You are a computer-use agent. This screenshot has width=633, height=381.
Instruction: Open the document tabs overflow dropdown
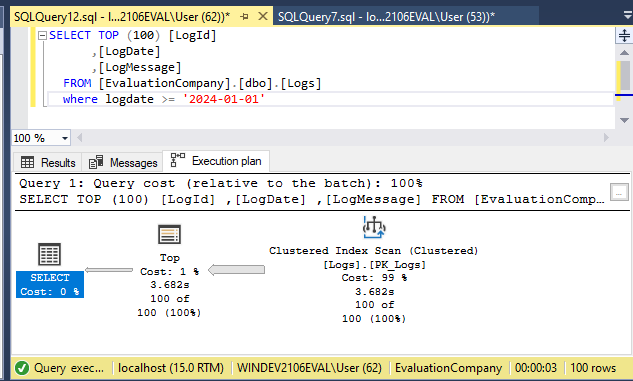(x=628, y=16)
